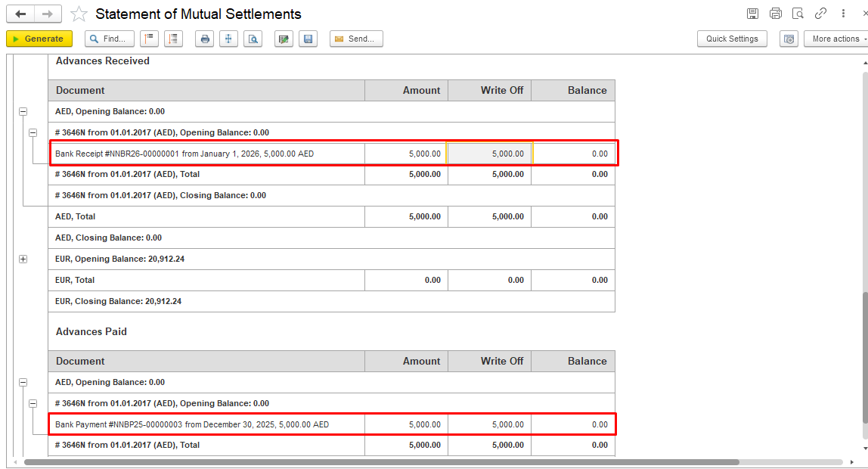
Task: Click Write Off header in Advances Paid table
Action: [489, 361]
